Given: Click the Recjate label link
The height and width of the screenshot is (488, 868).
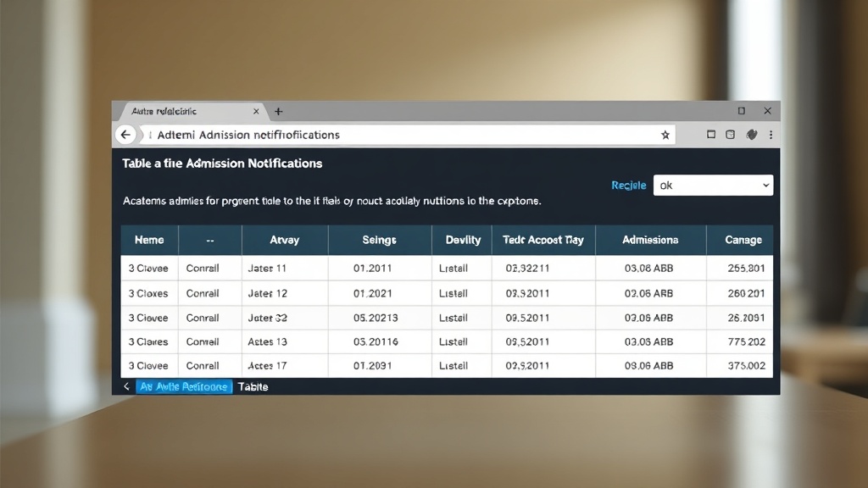Looking at the screenshot, I should click(628, 186).
